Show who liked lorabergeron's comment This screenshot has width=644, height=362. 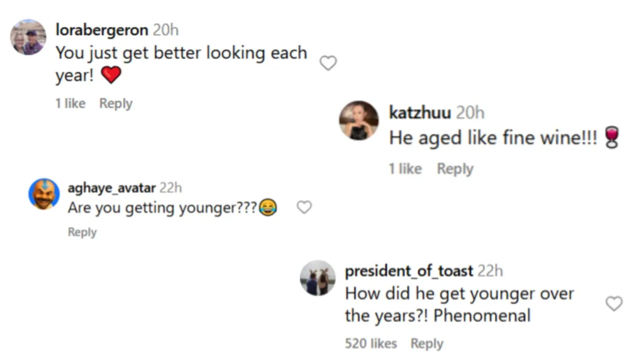point(70,104)
